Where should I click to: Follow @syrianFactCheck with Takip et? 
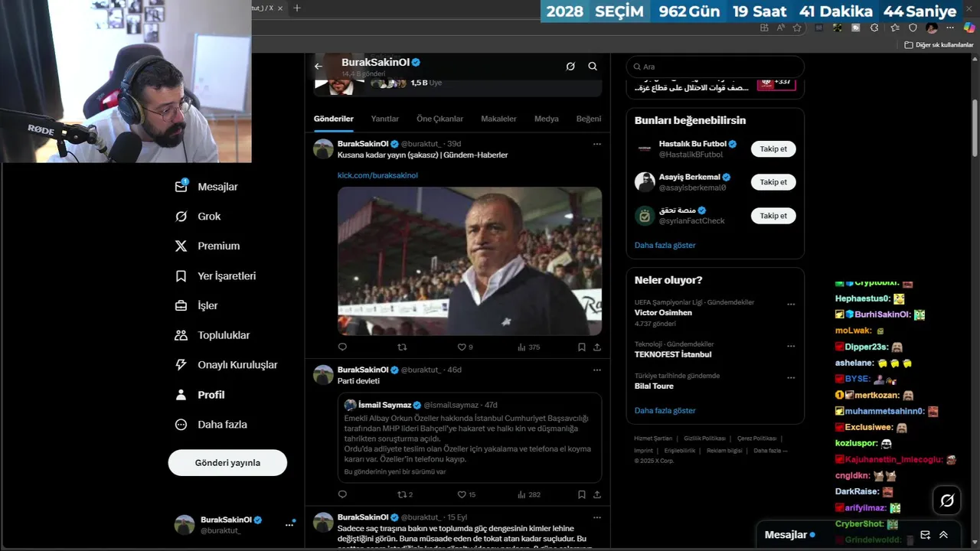[x=773, y=216]
